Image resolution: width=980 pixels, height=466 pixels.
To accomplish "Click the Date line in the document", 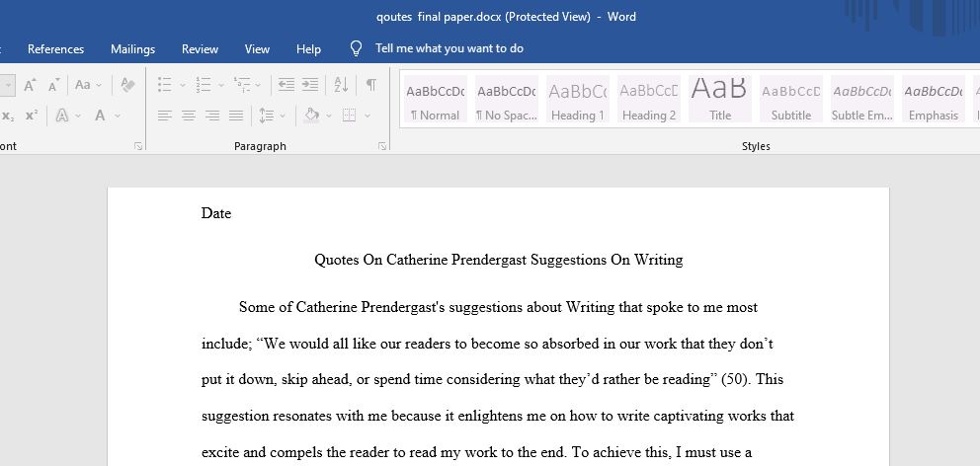I will coord(216,213).
